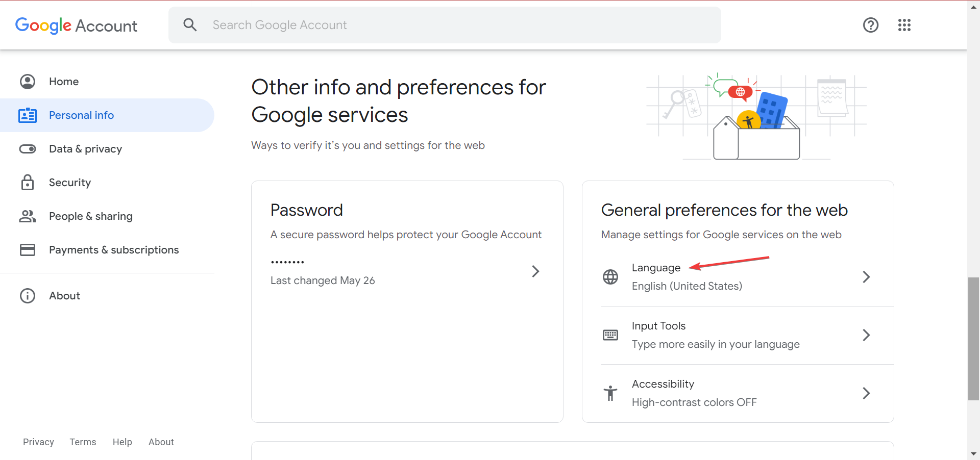
Task: Open About in the sidebar menu
Action: [x=107, y=296]
